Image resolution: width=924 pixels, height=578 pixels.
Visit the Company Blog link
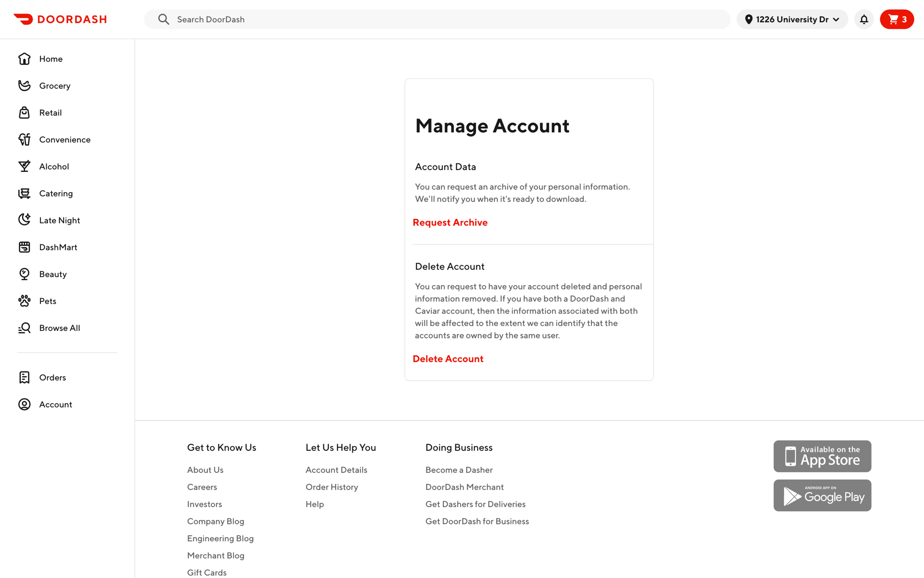pos(216,521)
